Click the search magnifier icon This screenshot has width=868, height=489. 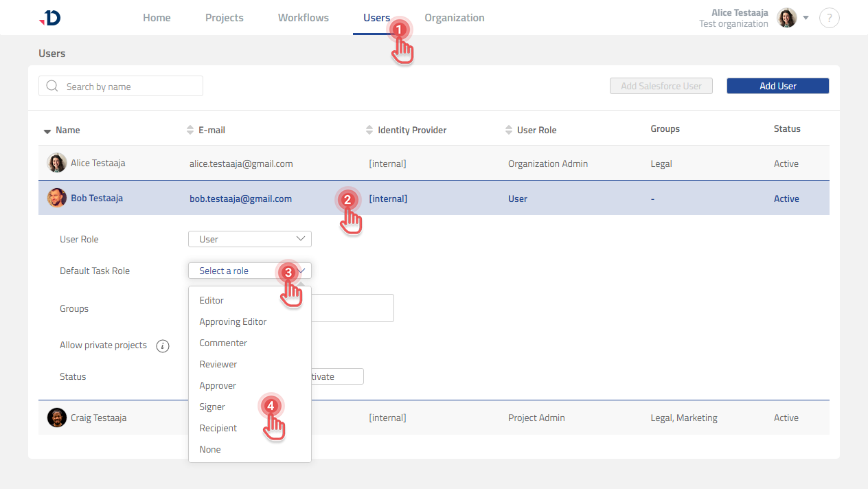(x=52, y=86)
